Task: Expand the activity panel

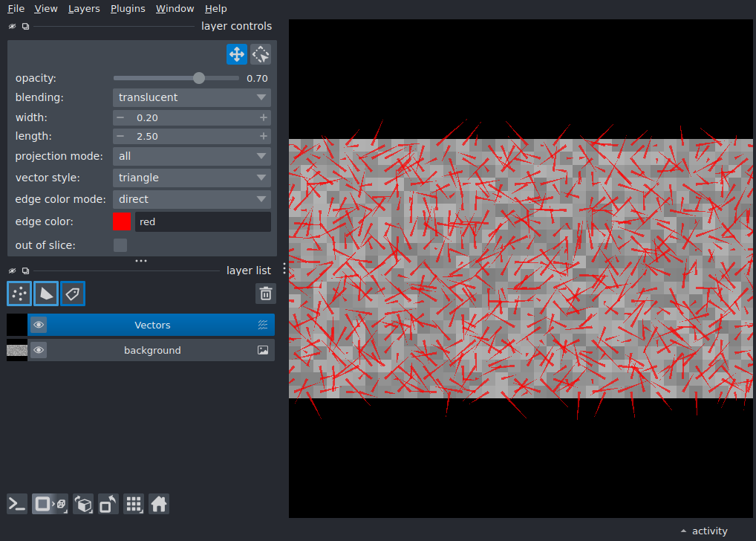Action: (704, 531)
